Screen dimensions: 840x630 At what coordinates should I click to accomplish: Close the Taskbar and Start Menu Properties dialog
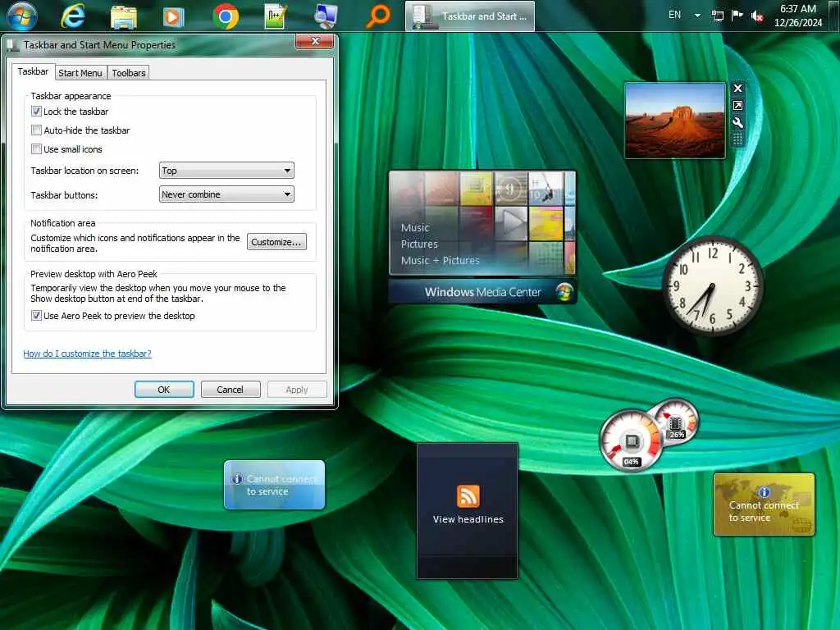coord(314,41)
